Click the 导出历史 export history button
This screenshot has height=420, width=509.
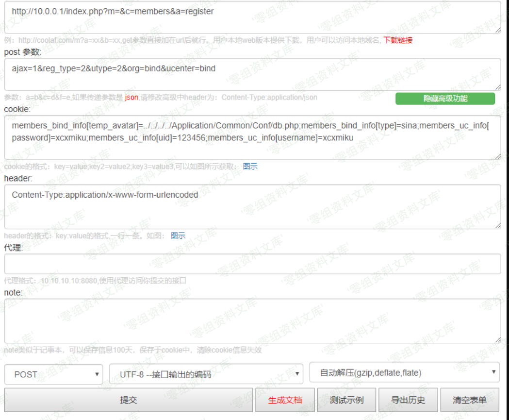coord(408,400)
